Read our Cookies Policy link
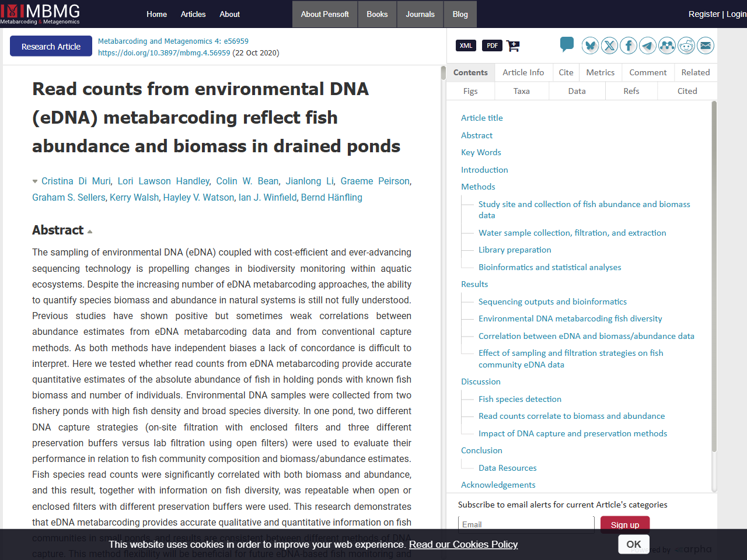Image resolution: width=747 pixels, height=560 pixels. (x=463, y=544)
